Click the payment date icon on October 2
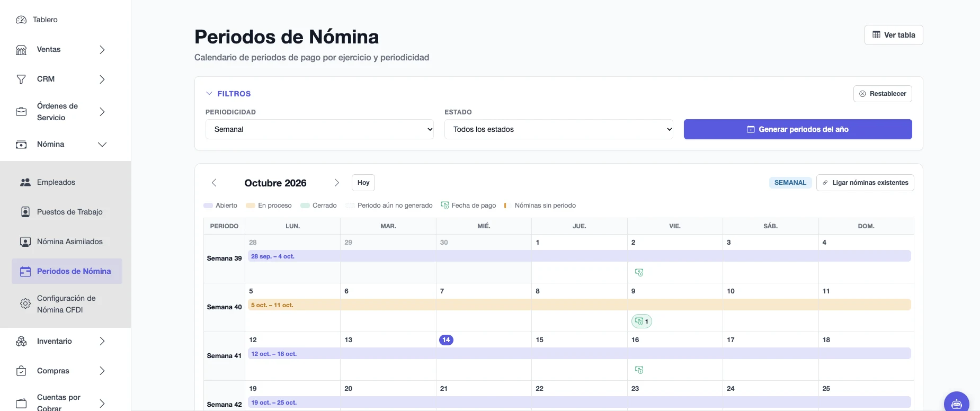980x411 pixels. [639, 273]
